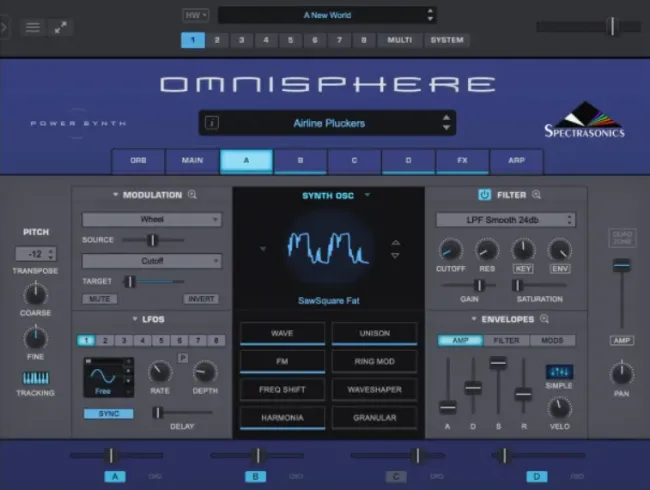Switch to the FX tab

462,160
